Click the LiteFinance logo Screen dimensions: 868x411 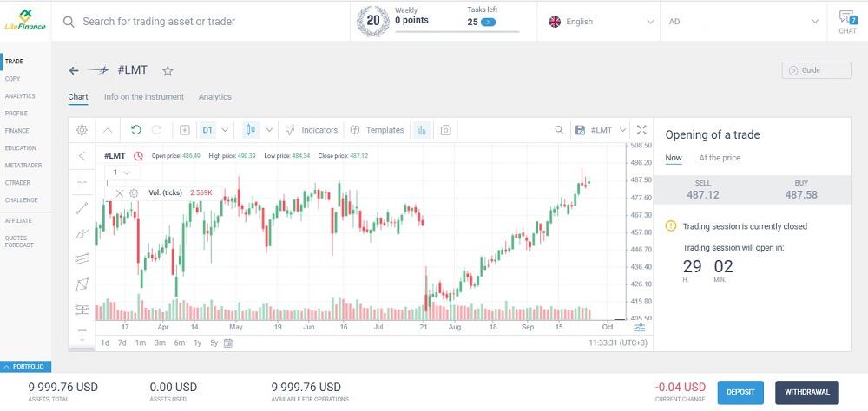tap(25, 21)
